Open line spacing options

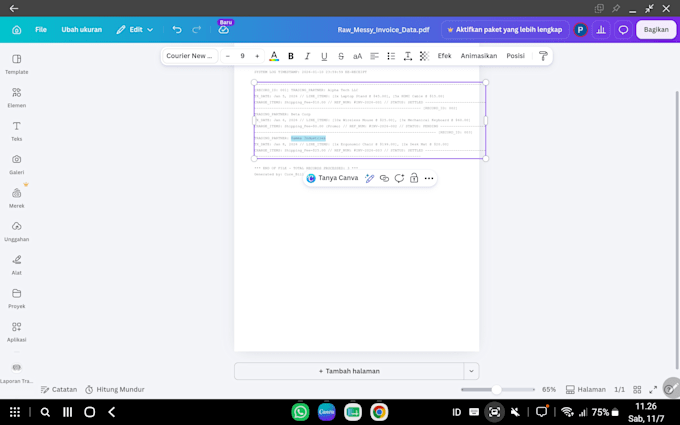pyautogui.click(x=408, y=56)
